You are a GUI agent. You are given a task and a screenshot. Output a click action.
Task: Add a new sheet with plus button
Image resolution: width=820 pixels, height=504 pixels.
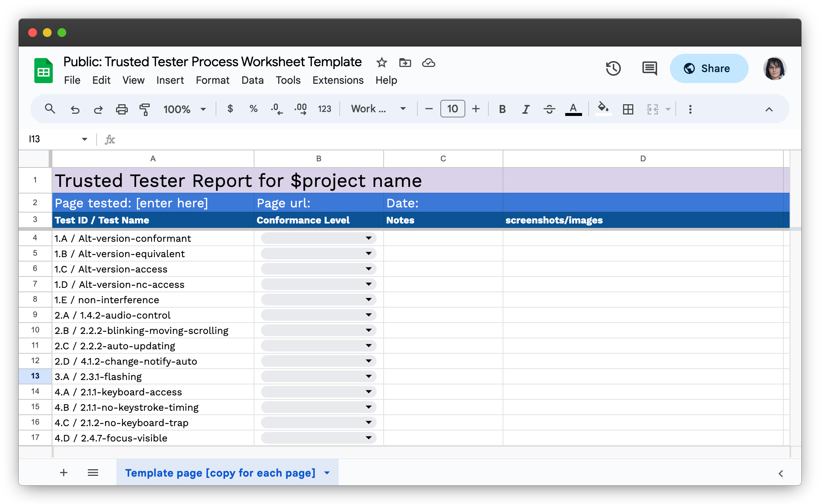coord(64,473)
